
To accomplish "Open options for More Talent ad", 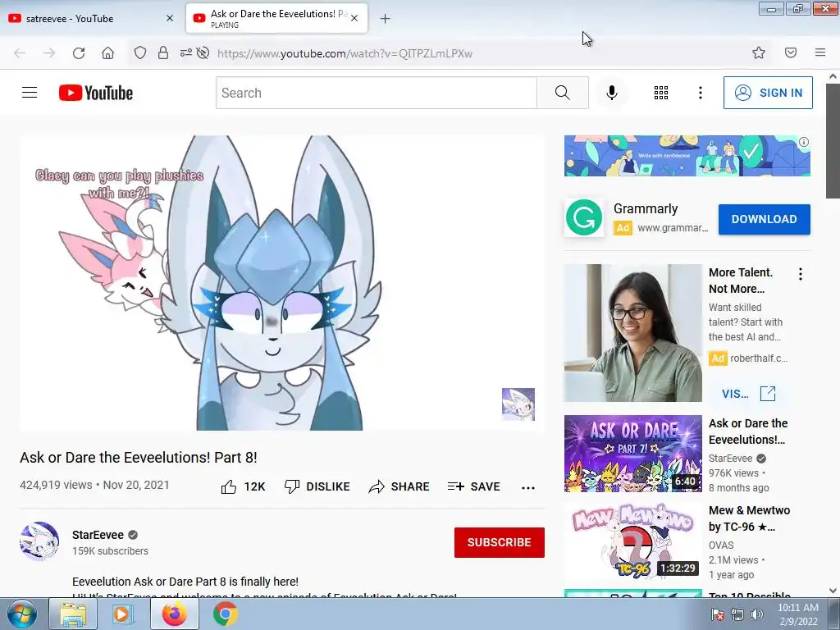I will (801, 274).
